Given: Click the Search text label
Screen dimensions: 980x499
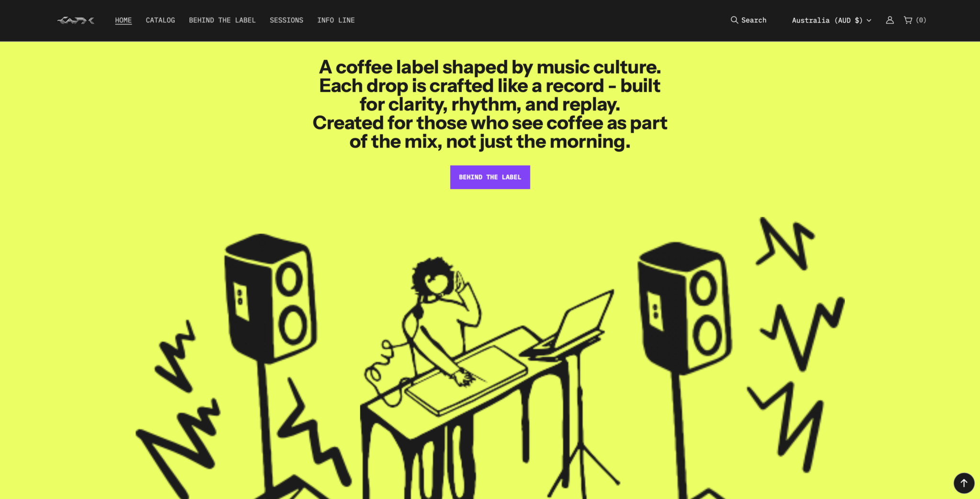Looking at the screenshot, I should [x=754, y=20].
